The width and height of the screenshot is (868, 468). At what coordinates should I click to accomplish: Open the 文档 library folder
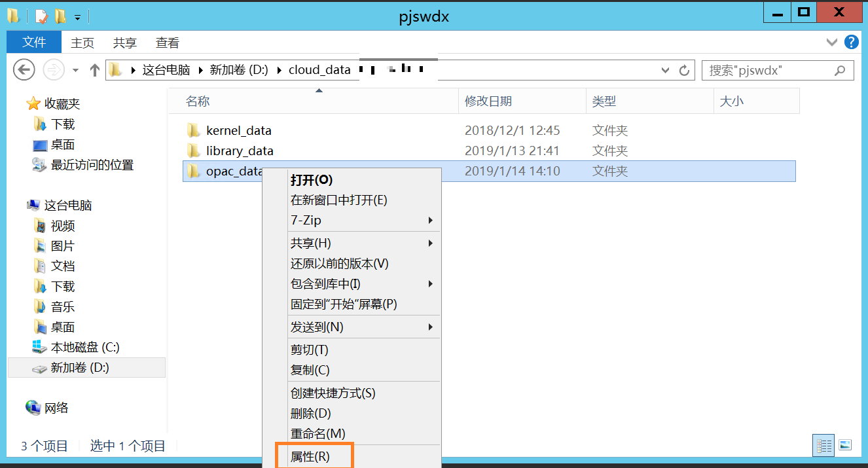63,266
